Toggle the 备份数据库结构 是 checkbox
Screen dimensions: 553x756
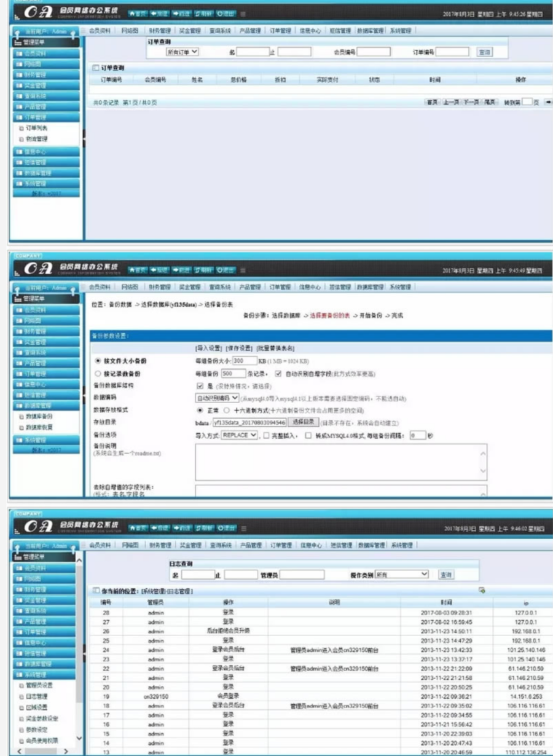coord(200,385)
